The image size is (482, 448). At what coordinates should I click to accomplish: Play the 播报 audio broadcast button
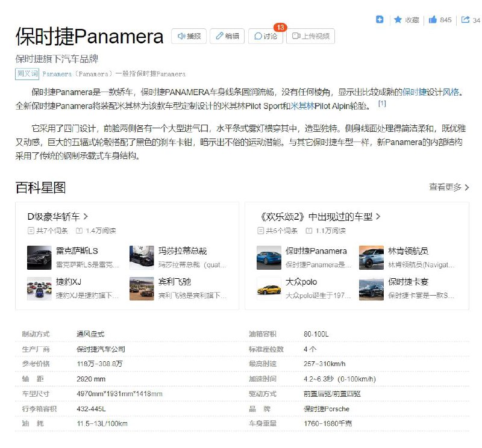[x=189, y=36]
